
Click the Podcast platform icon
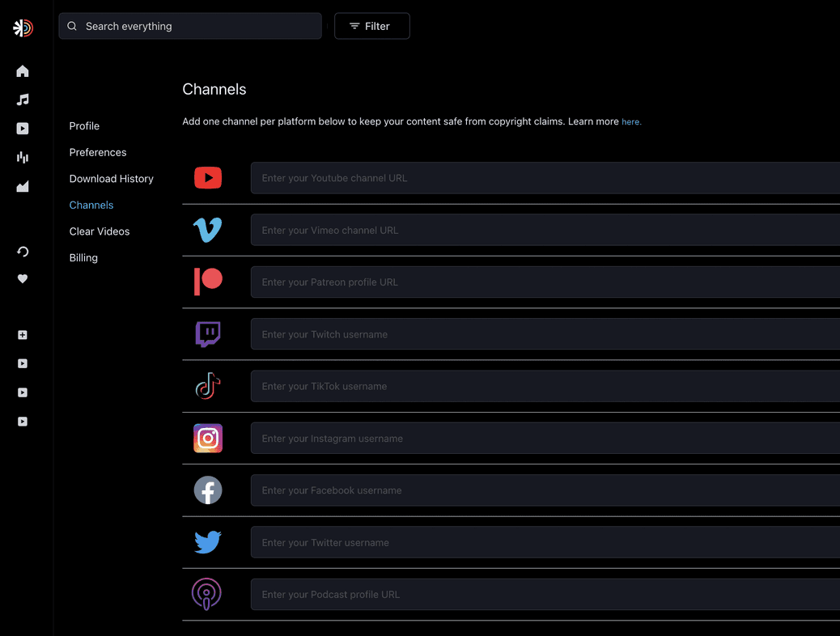(208, 594)
